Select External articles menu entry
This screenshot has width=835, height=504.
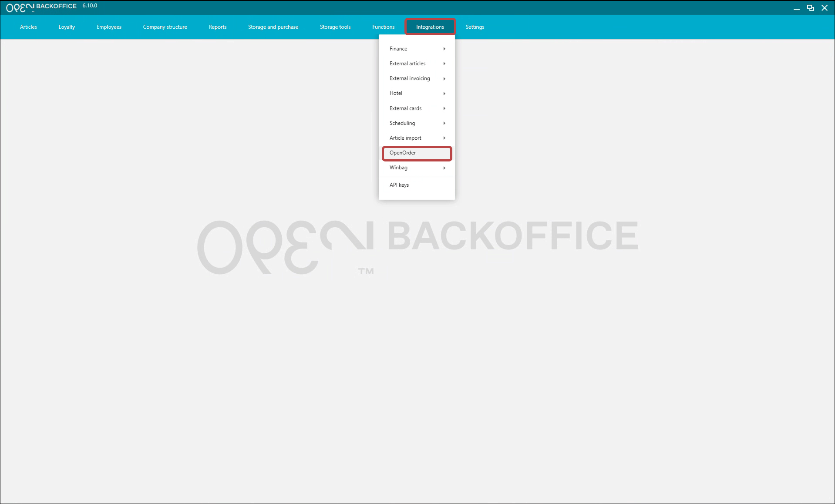[x=417, y=64]
